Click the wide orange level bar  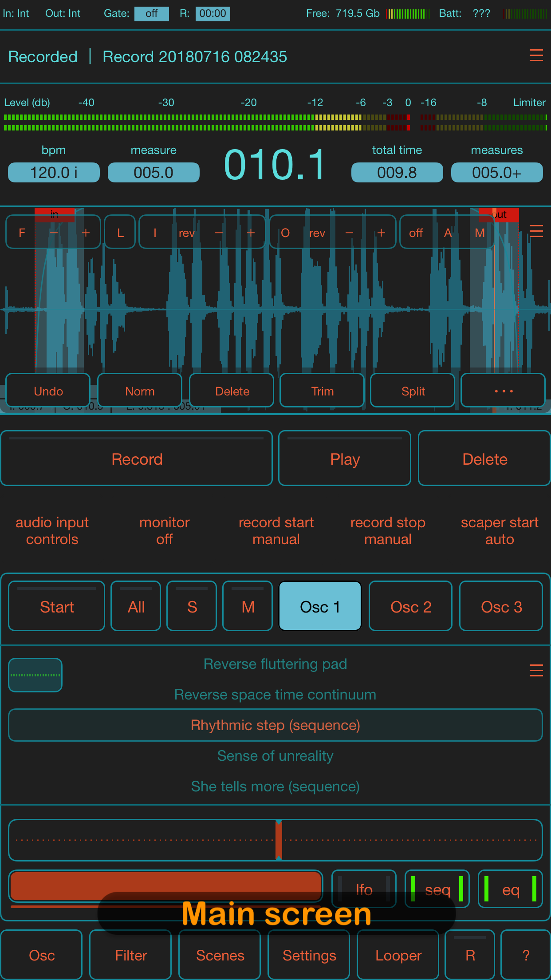165,886
